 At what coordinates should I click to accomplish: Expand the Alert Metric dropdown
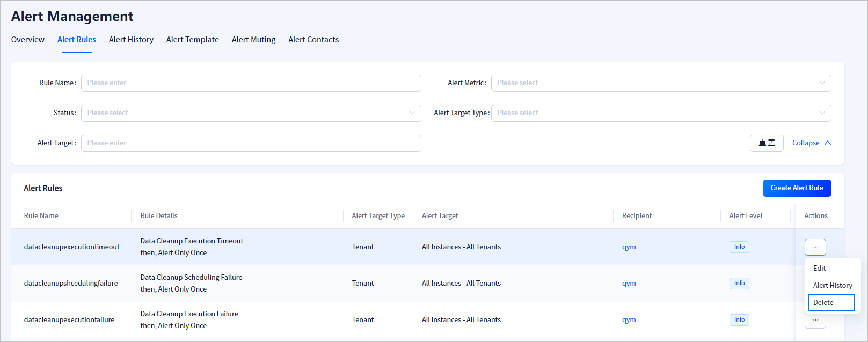point(661,83)
